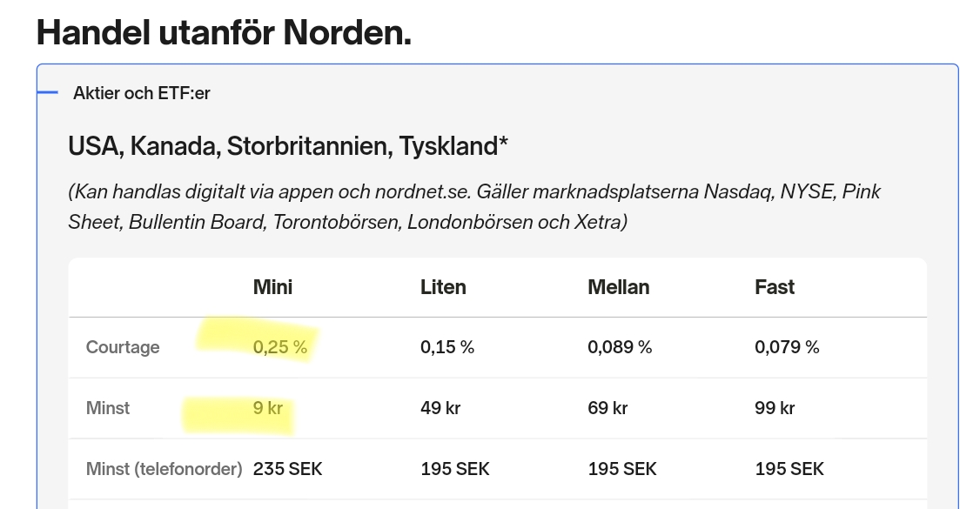Click the 0,089 % Mellan courtage
The width and height of the screenshot is (980, 509).
pyautogui.click(x=620, y=347)
